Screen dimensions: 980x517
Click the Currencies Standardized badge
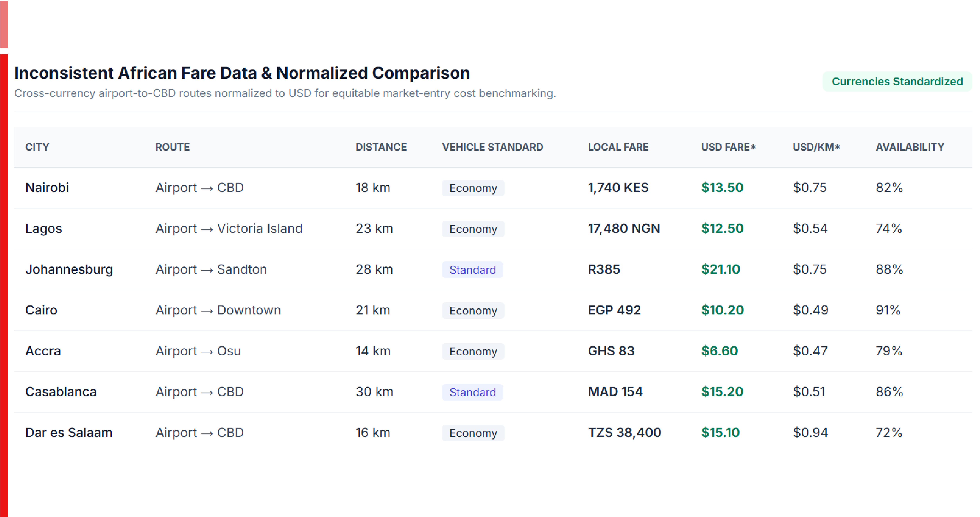coord(897,81)
